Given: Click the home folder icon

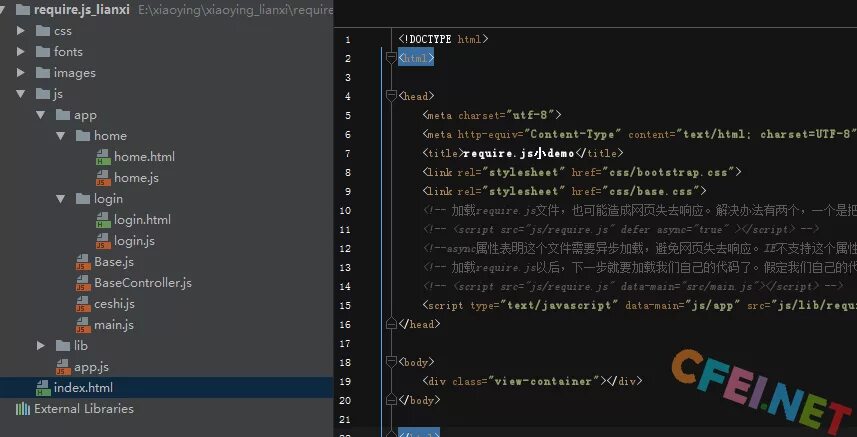Looking at the screenshot, I should coord(83,135).
